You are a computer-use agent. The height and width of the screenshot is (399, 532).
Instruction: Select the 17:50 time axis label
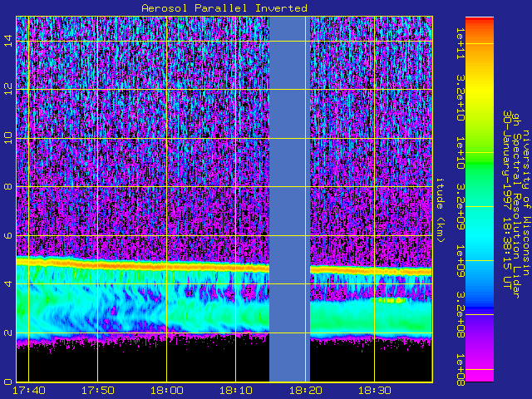tap(98, 390)
